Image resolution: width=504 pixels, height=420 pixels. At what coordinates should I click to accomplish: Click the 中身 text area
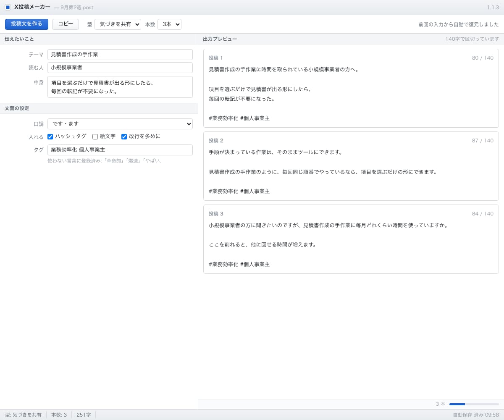120,87
